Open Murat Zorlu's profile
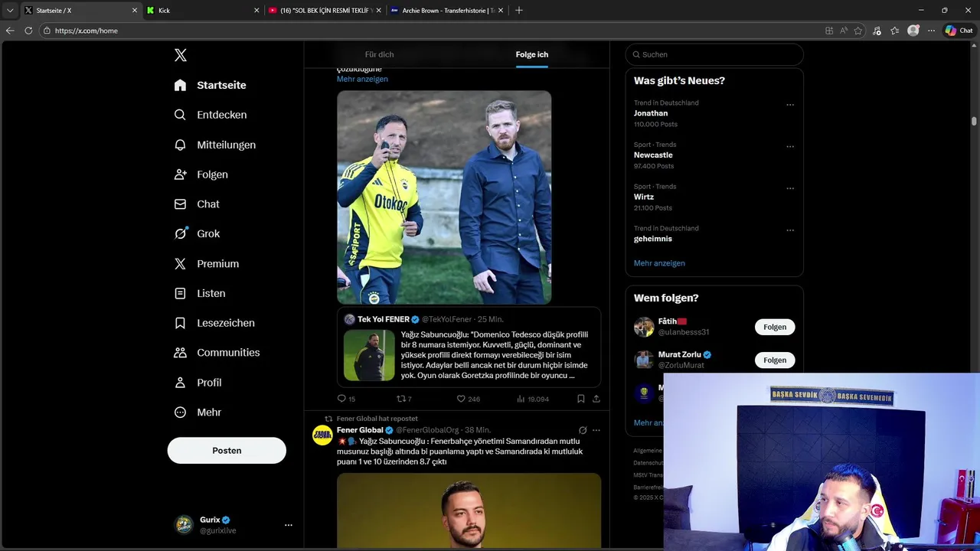 coord(680,354)
